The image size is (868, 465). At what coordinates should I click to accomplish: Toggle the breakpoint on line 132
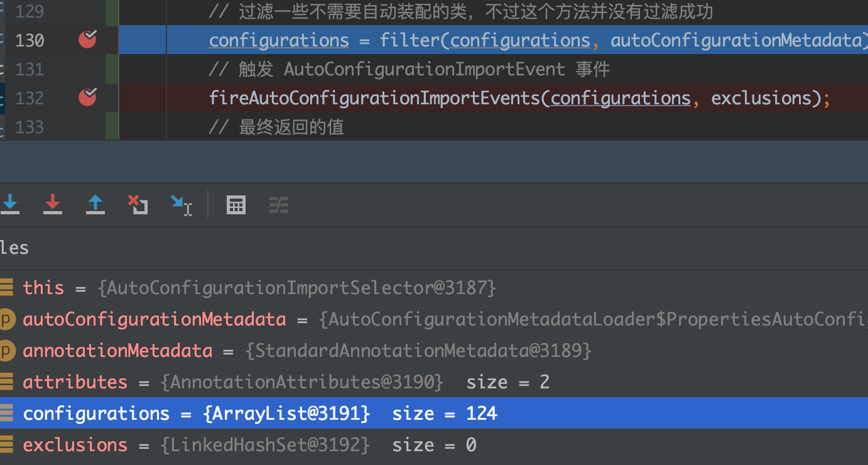(87, 97)
